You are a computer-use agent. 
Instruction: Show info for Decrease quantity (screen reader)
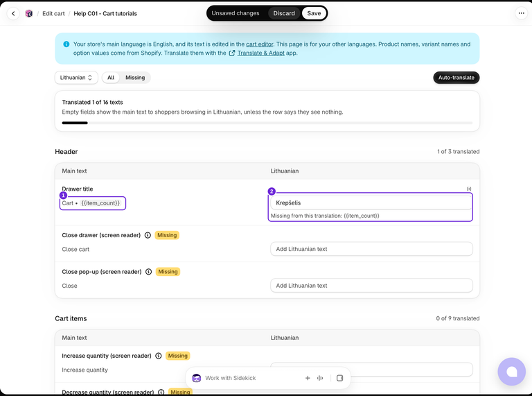pyautogui.click(x=161, y=392)
